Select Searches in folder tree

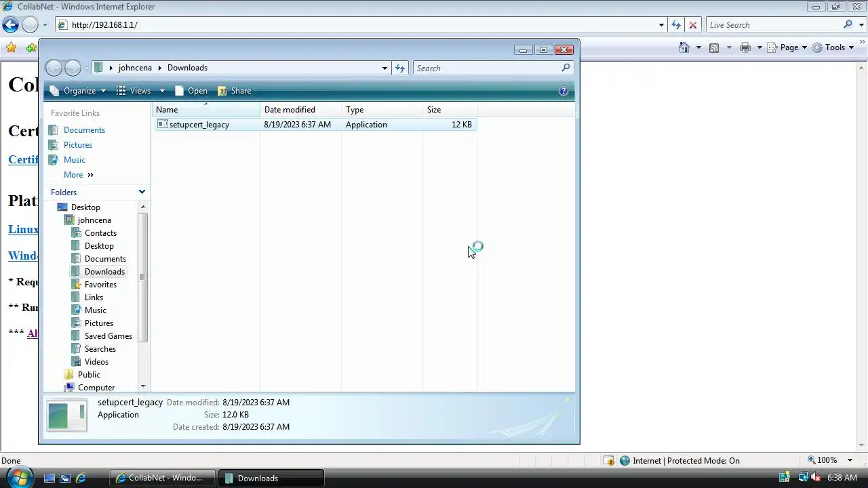[100, 349]
